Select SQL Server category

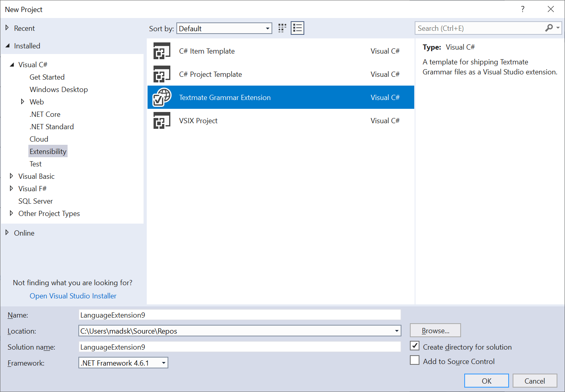pyautogui.click(x=36, y=201)
